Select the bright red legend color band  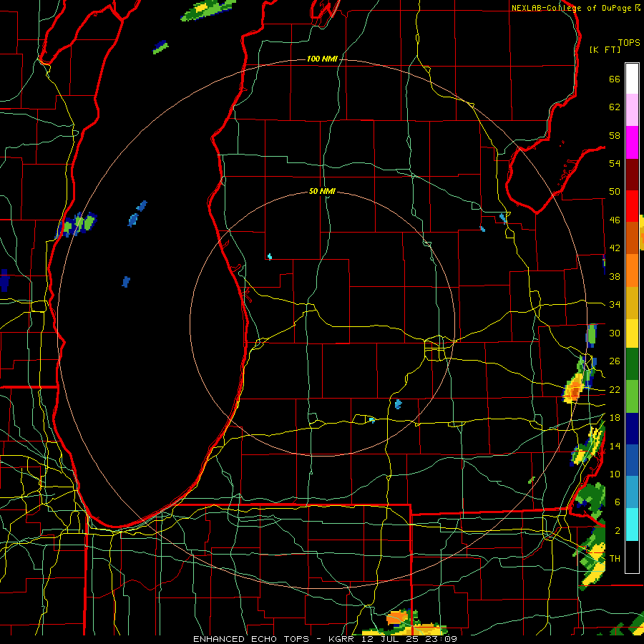coord(632,206)
